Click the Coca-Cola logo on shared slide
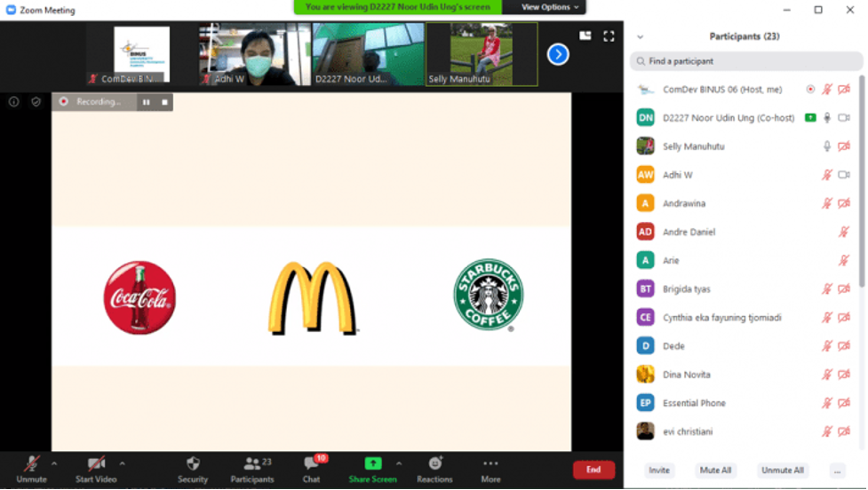Screen dimensions: 868x490 click(x=139, y=297)
